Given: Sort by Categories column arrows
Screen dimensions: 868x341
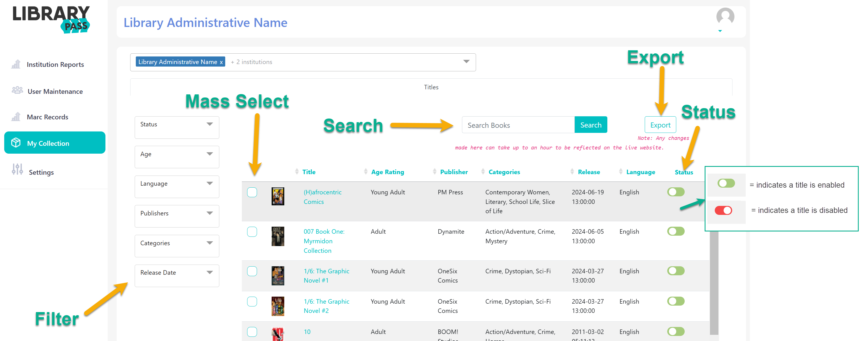Looking at the screenshot, I should pyautogui.click(x=483, y=171).
